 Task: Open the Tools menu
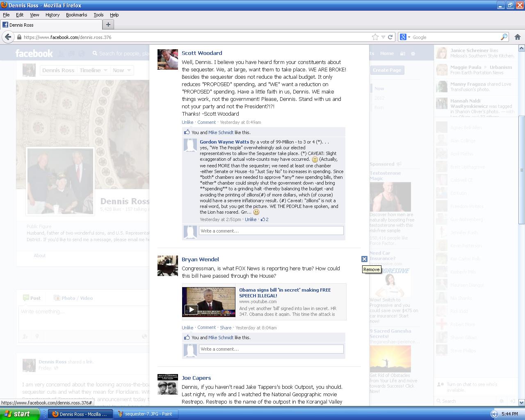pyautogui.click(x=98, y=15)
